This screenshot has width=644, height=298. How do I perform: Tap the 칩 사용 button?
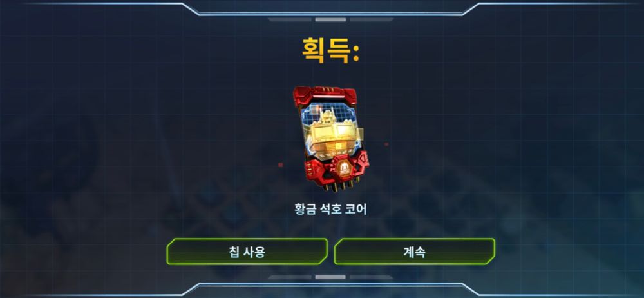[247, 252]
